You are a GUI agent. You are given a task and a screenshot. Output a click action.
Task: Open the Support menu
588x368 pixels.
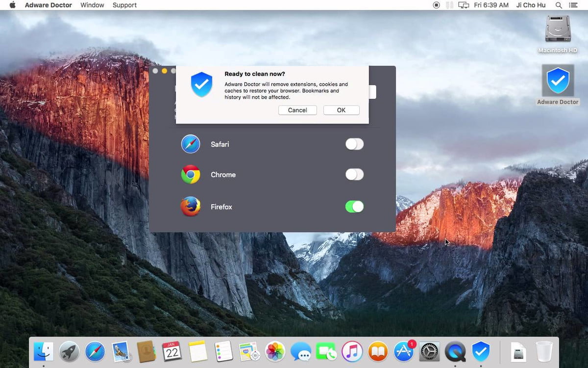124,5
